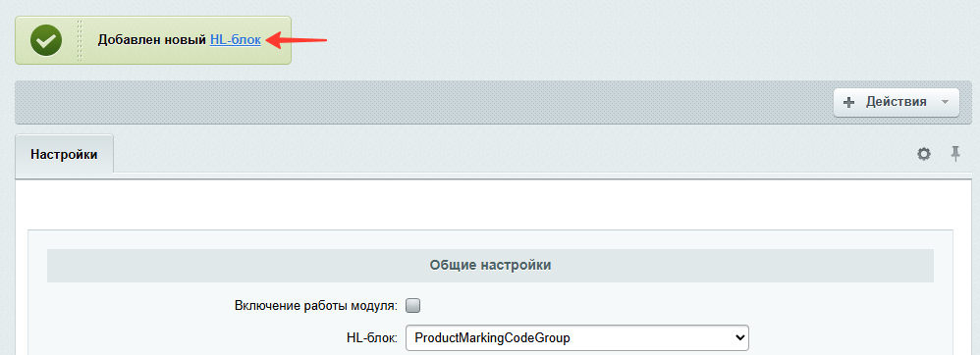Switch to the Настройки tab
Screen dimensions: 980x355
[x=65, y=154]
